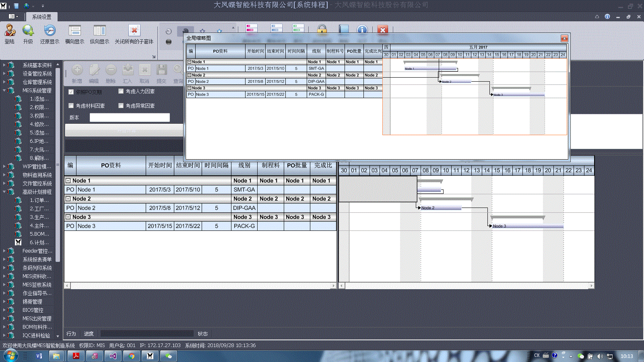Viewport: 644px width, 362px height.
Task: Enable the 考虑材料因素 checkbox
Action: click(x=71, y=106)
